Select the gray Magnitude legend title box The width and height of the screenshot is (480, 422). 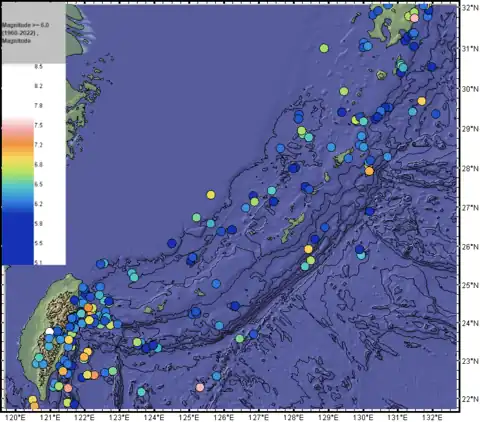pos(33,33)
